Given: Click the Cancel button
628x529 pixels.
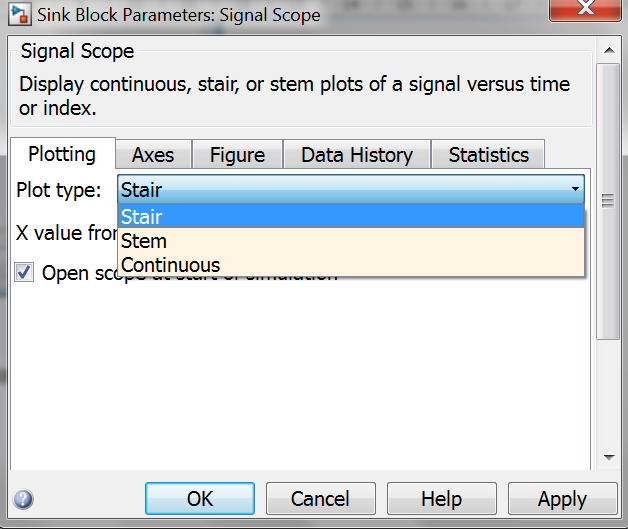Looking at the screenshot, I should pos(321,499).
